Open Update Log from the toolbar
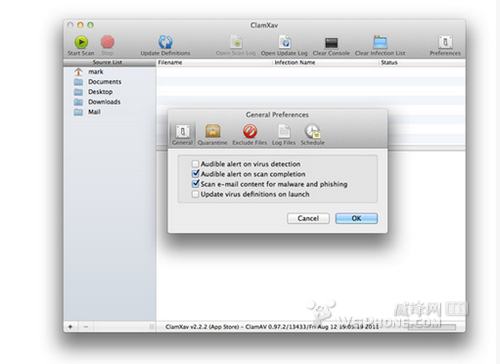Viewport: 500px width, 364px height. point(285,42)
